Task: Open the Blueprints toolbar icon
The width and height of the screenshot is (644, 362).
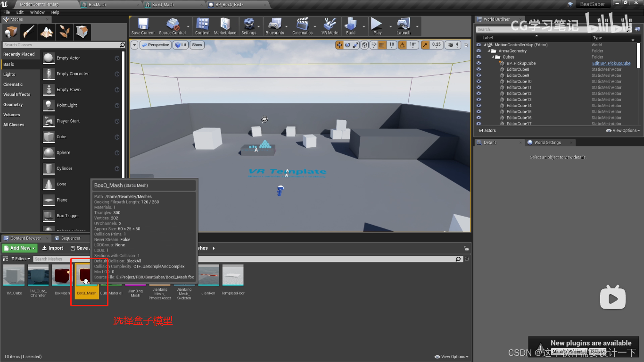Action: (x=274, y=26)
